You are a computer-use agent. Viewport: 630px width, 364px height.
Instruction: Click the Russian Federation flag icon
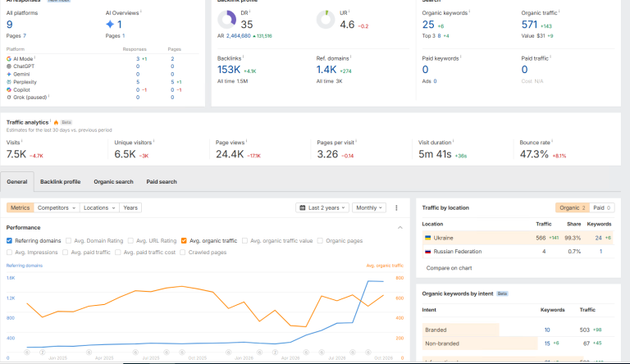click(x=428, y=252)
